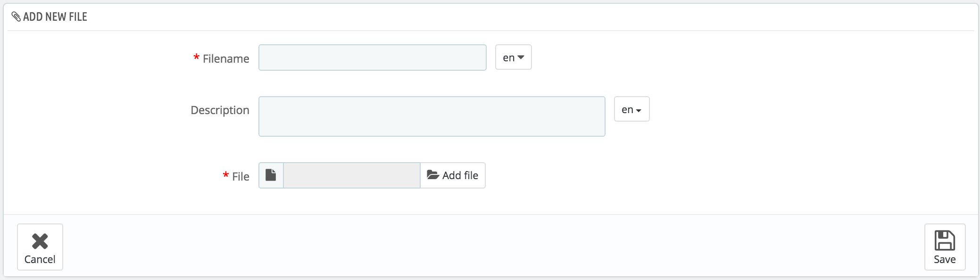Open the Filename language dropdown

[x=513, y=58]
